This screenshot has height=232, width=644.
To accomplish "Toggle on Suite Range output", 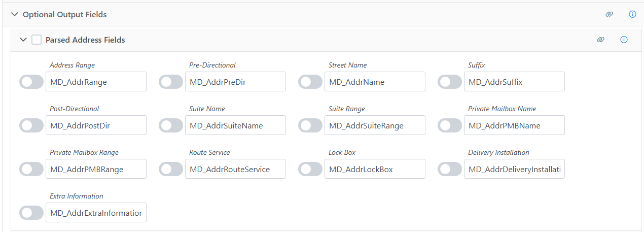I will [x=310, y=125].
